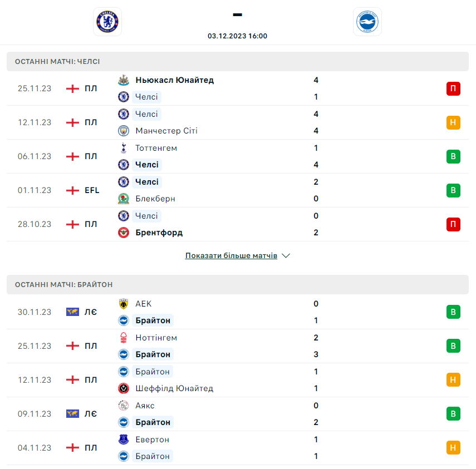Image resolution: width=476 pixels, height=469 pixels.
Task: Click the green 'В' win badge for AEK match
Action: click(453, 312)
